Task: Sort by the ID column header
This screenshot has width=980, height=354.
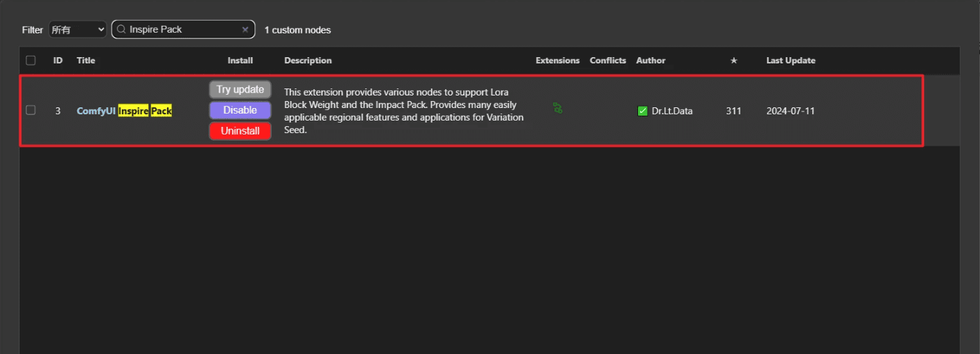Action: (58, 61)
